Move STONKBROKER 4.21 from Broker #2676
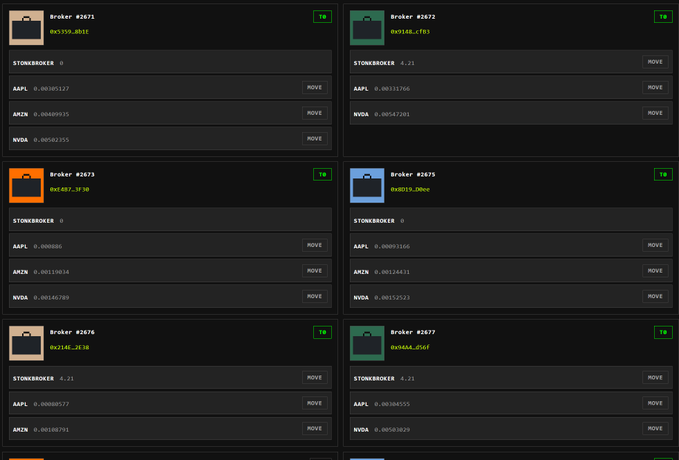Screen dimensions: 679x460 coord(314,378)
